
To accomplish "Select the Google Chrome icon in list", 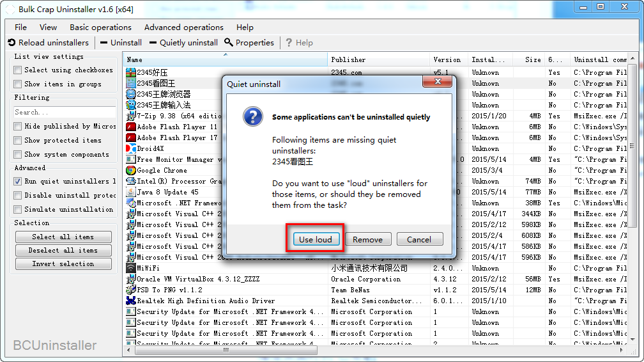I will click(131, 171).
